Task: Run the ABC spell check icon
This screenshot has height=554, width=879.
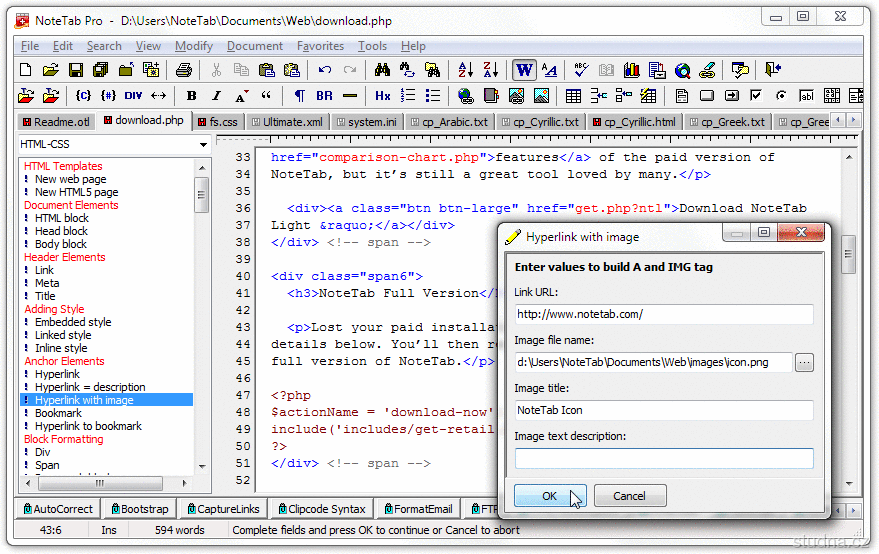Action: pos(580,70)
